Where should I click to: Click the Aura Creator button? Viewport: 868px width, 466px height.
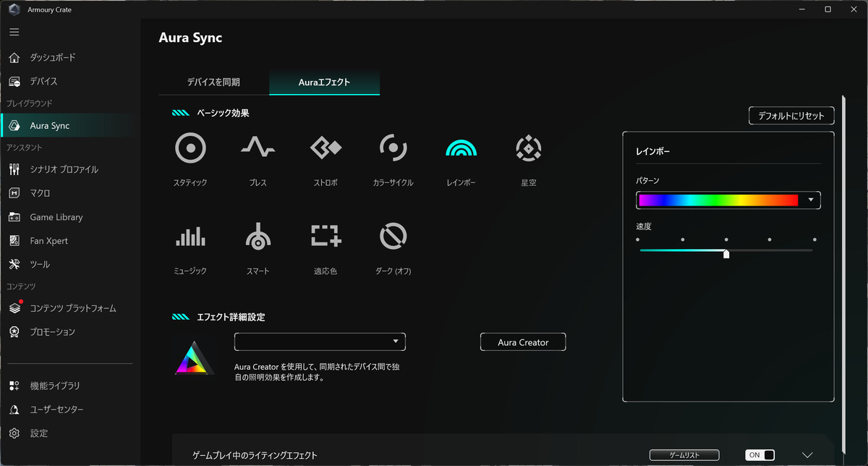(523, 342)
